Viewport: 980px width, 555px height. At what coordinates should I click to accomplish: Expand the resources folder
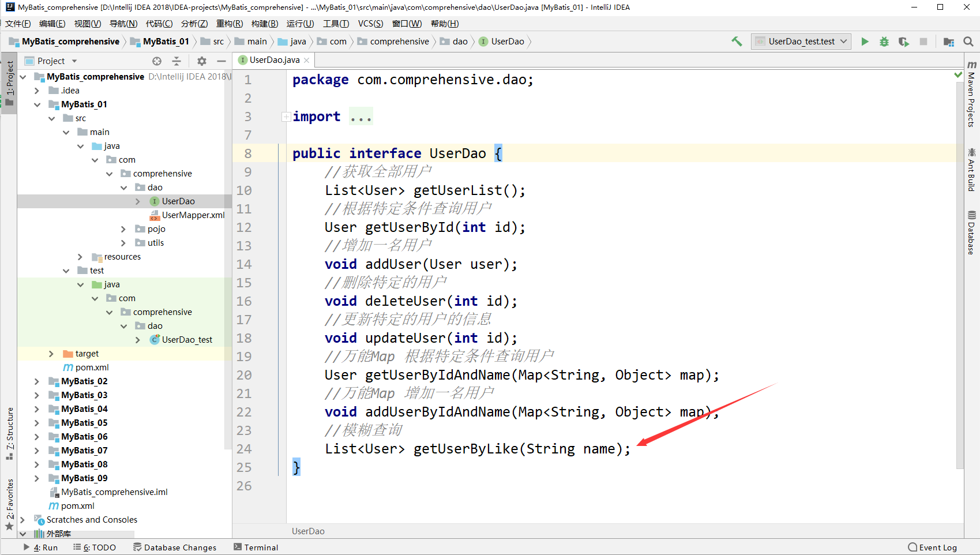[80, 257]
